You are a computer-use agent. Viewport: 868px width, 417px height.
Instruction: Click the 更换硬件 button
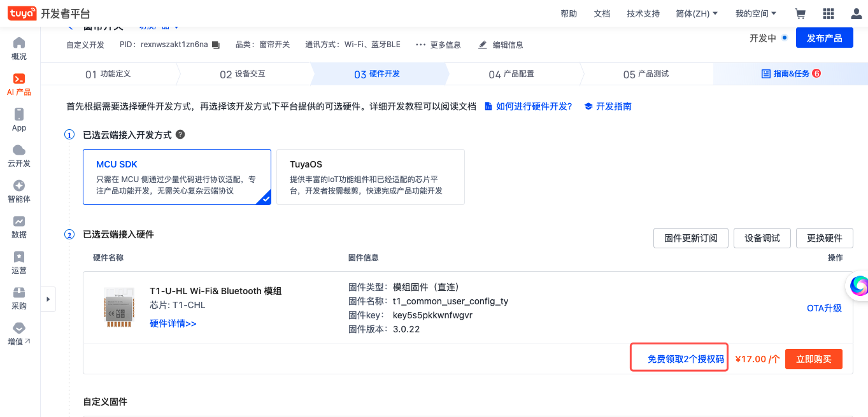825,238
